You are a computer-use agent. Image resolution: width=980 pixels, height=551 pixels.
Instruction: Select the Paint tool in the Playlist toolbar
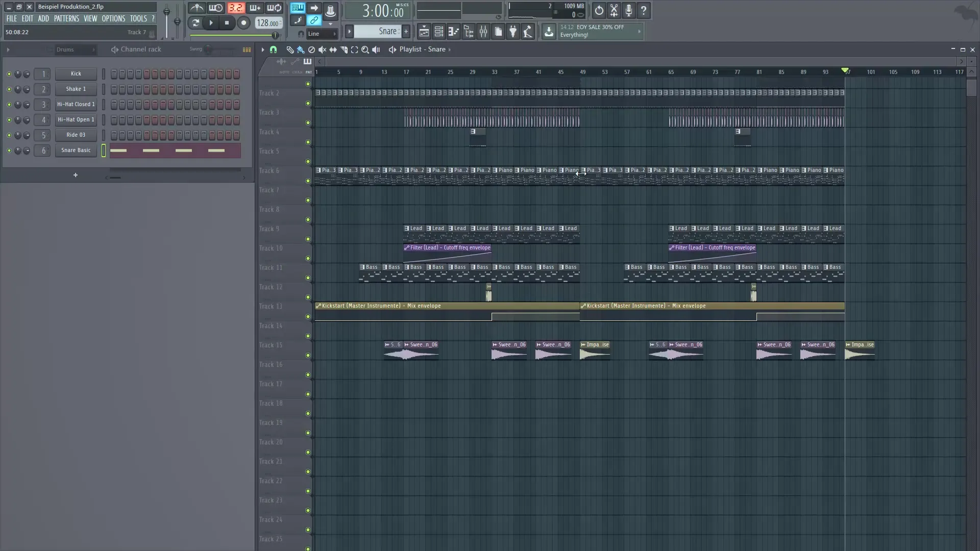301,49
